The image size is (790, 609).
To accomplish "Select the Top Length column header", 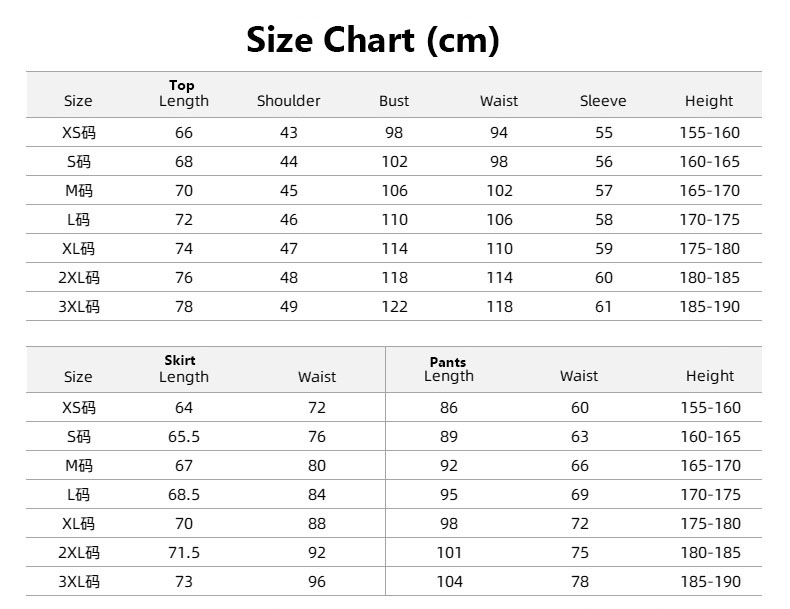I will [184, 94].
